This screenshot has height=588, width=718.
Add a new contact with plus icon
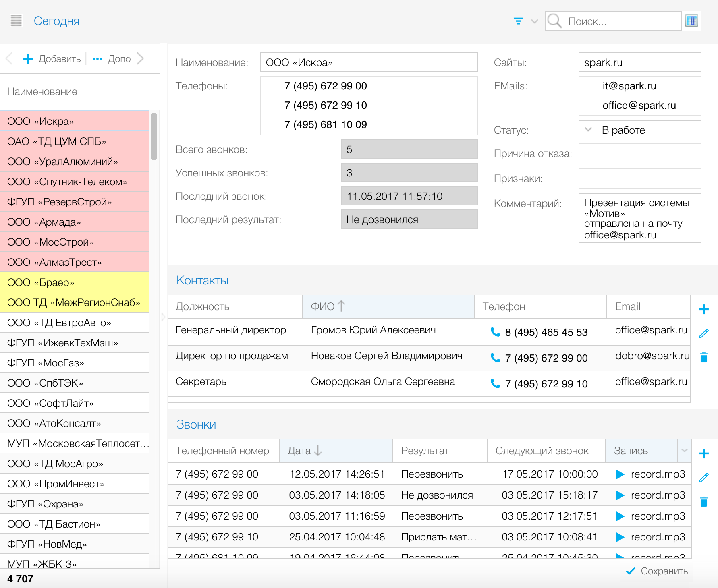[x=703, y=309]
